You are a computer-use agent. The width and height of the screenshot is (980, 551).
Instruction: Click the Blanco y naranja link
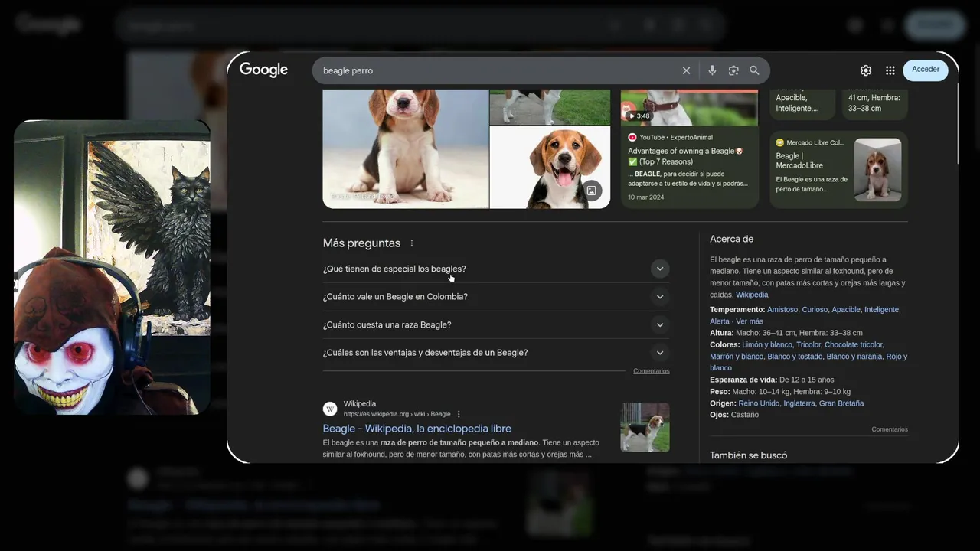854,357
